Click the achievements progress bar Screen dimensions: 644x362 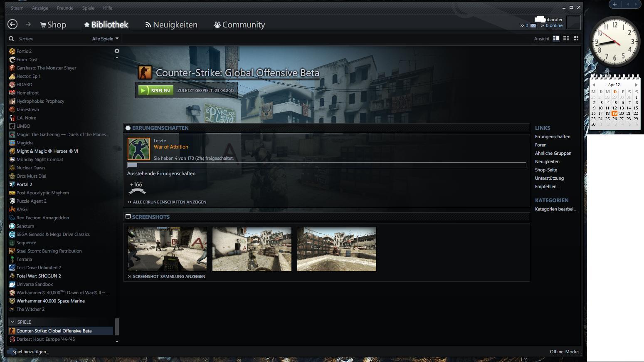tap(327, 165)
